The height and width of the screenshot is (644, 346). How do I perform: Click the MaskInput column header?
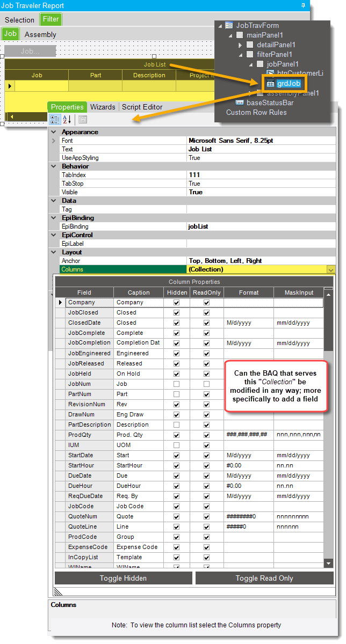298,292
